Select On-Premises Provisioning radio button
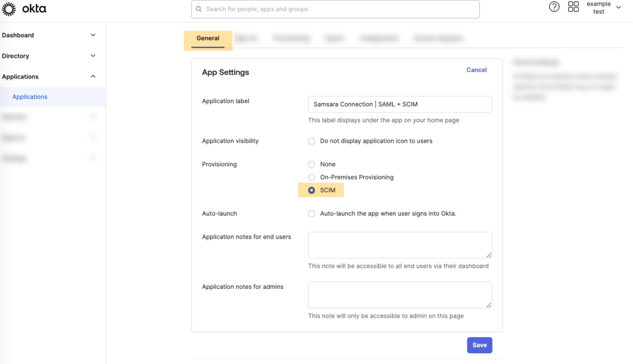The width and height of the screenshot is (633, 364). click(x=312, y=177)
